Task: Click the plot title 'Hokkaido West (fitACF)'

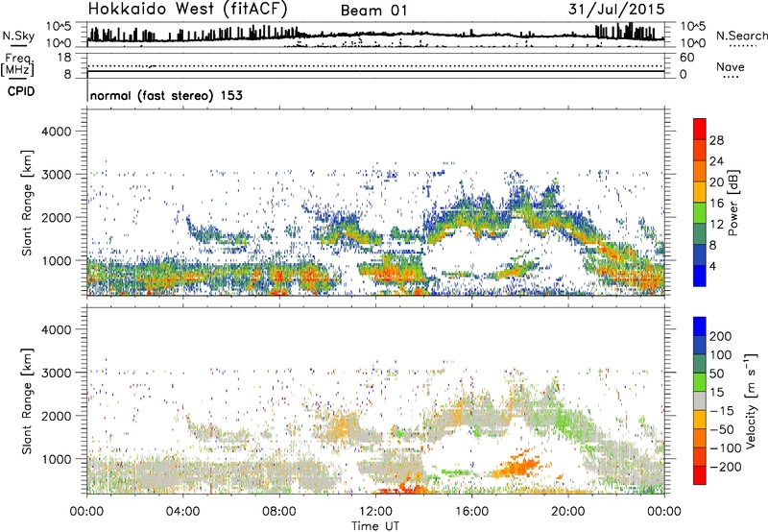Action: (x=187, y=10)
